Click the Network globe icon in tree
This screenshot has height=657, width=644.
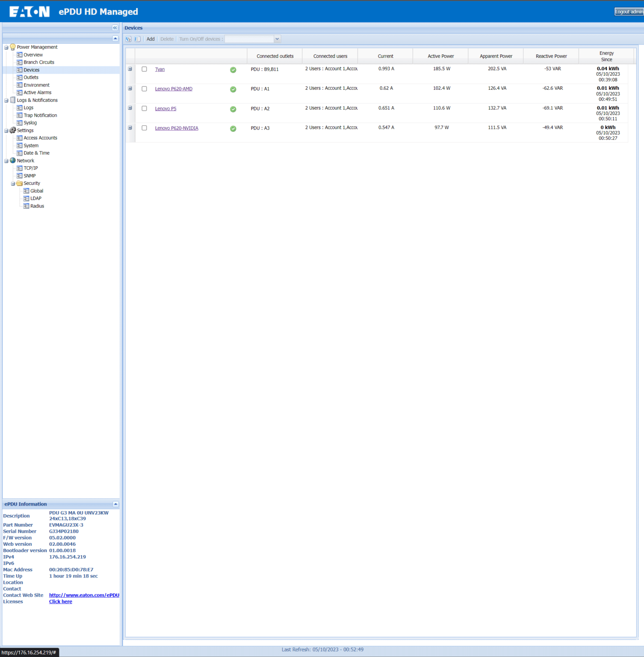pyautogui.click(x=13, y=160)
